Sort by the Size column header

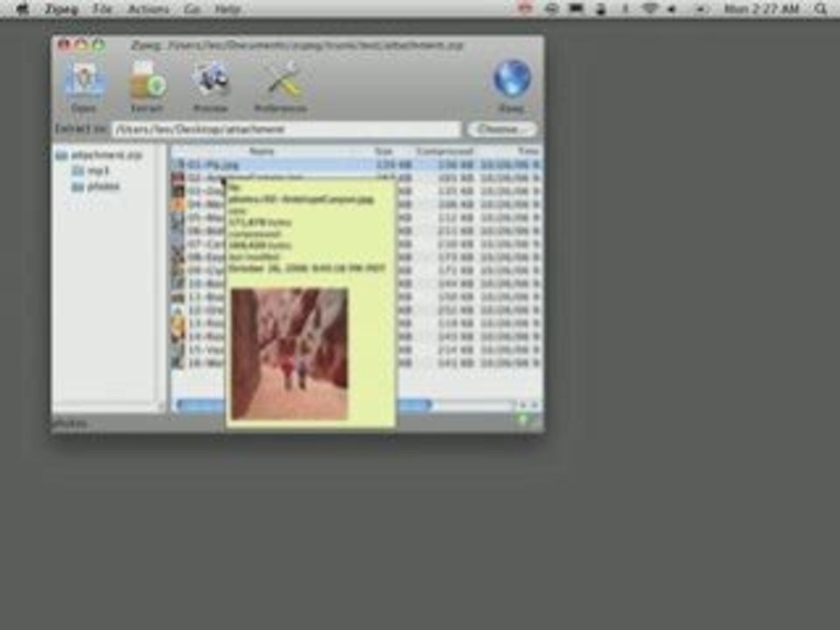point(383,151)
